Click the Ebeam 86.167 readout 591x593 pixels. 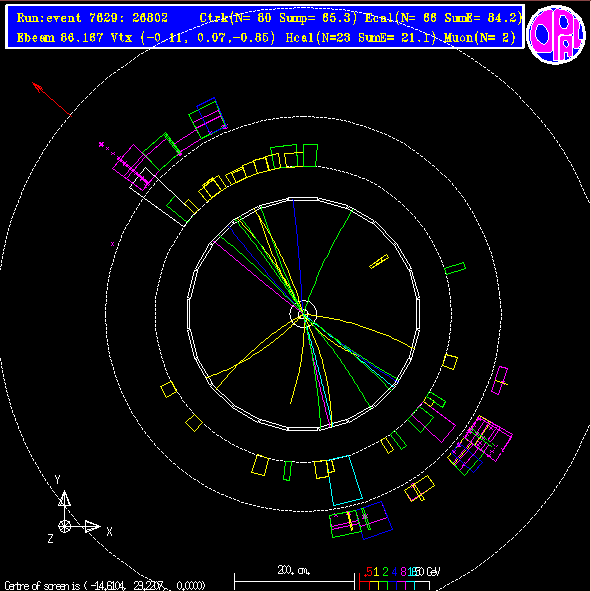click(60, 37)
